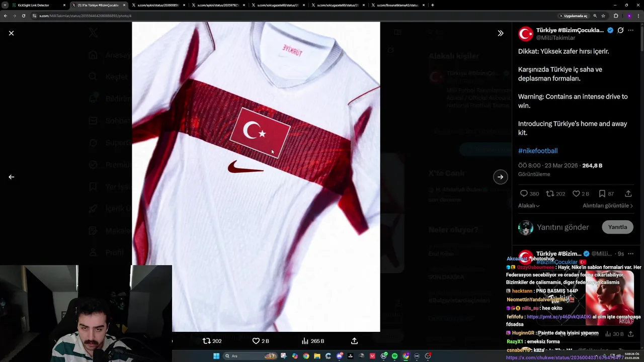Go to the previous photo arrow
This screenshot has width=644, height=362.
tap(11, 177)
